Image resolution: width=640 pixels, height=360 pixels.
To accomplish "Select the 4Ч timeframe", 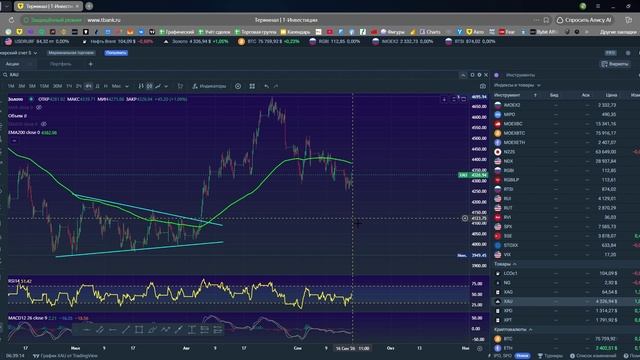I will point(88,86).
